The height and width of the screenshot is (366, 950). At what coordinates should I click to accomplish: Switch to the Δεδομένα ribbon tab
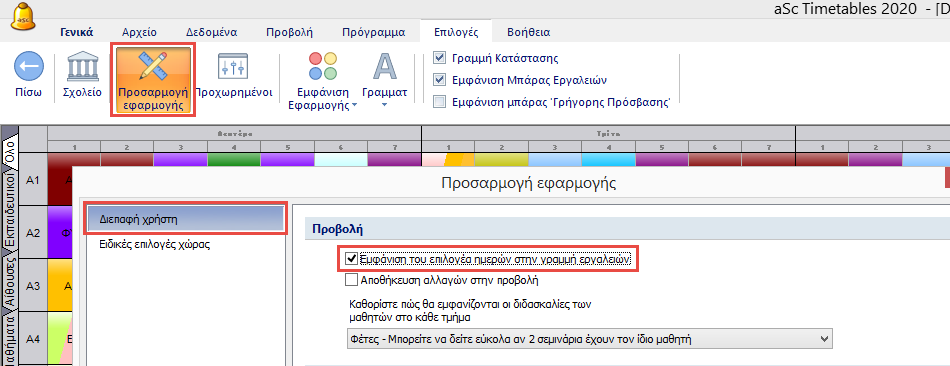(x=211, y=32)
